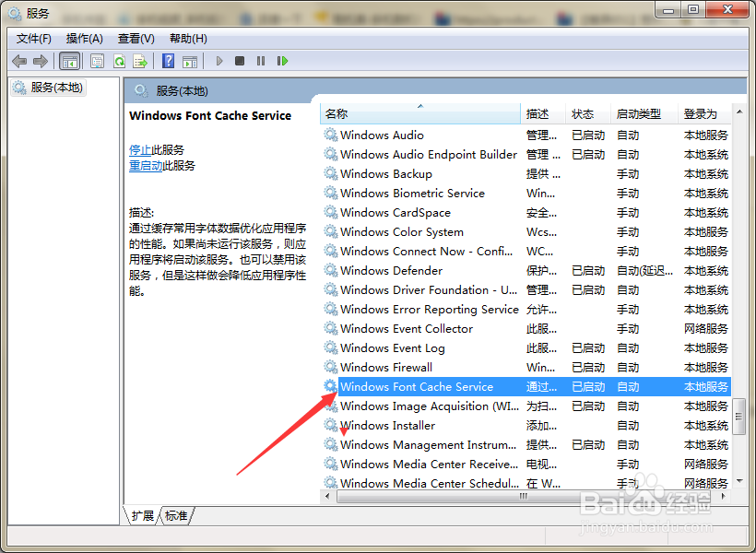The width and height of the screenshot is (756, 553).
Task: Click the Export List toolbar icon
Action: point(140,61)
